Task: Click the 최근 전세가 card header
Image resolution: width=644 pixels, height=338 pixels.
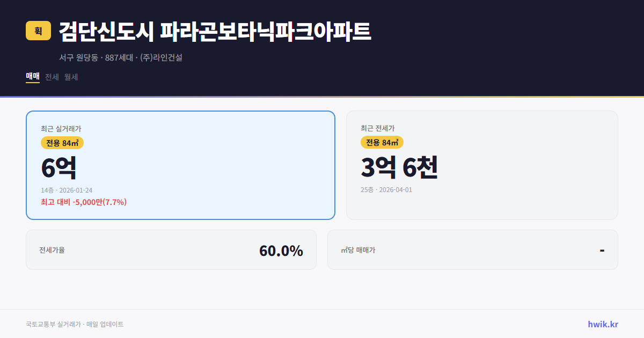Action: (378, 129)
